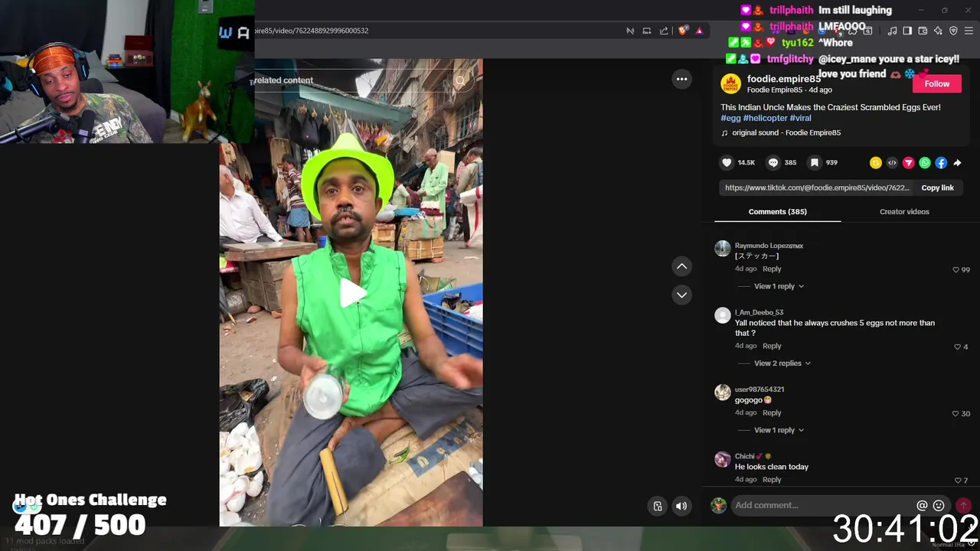This screenshot has width=980, height=551.
Task: Expand View 2 replies under I_Am_Deebo_53
Action: [x=782, y=364]
